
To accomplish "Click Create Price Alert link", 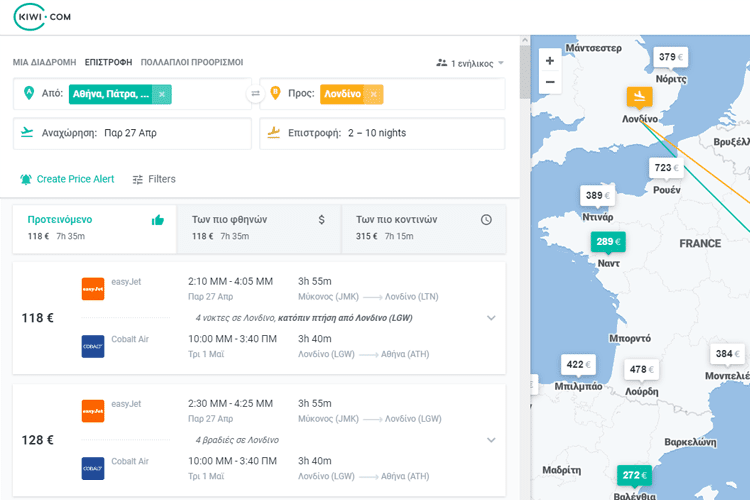I will [75, 179].
